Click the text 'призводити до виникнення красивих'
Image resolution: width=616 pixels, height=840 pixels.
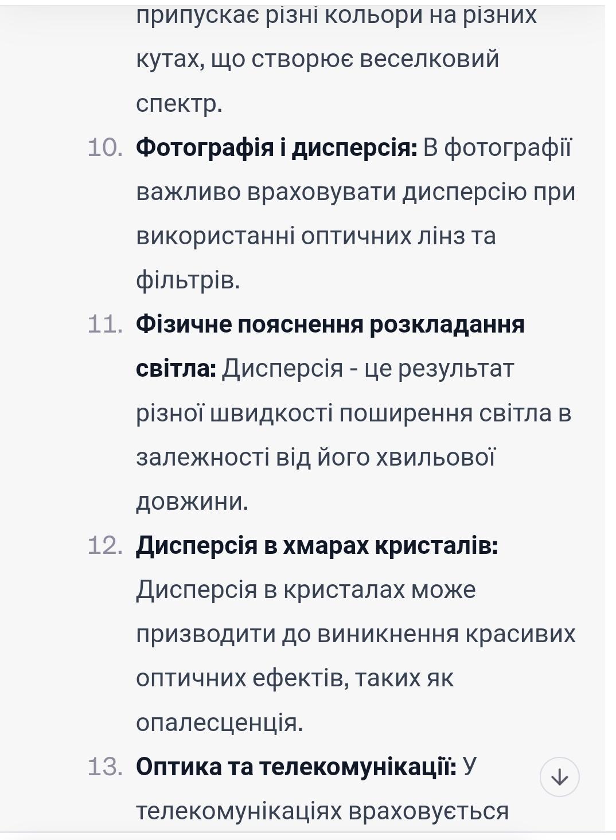pos(355,634)
